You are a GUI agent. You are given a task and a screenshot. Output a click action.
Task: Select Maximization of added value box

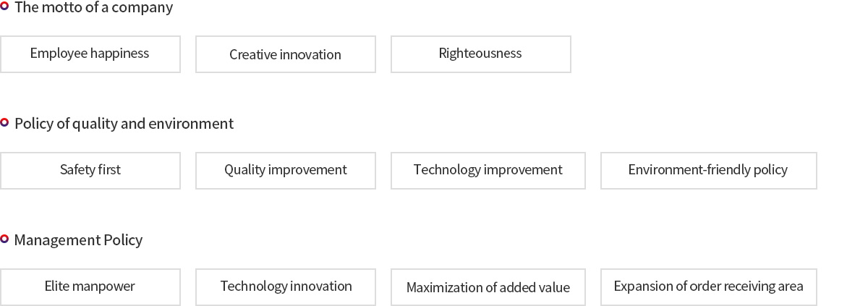(488, 287)
